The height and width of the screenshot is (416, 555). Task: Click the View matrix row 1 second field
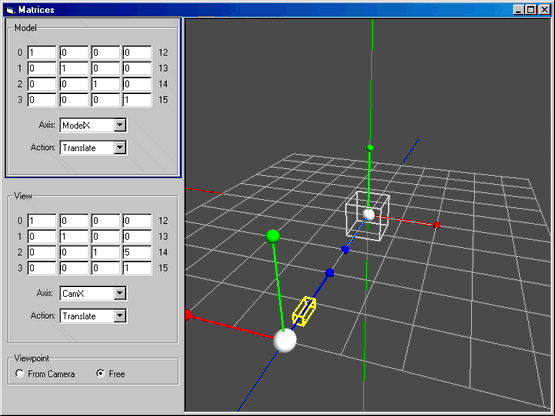(x=74, y=237)
